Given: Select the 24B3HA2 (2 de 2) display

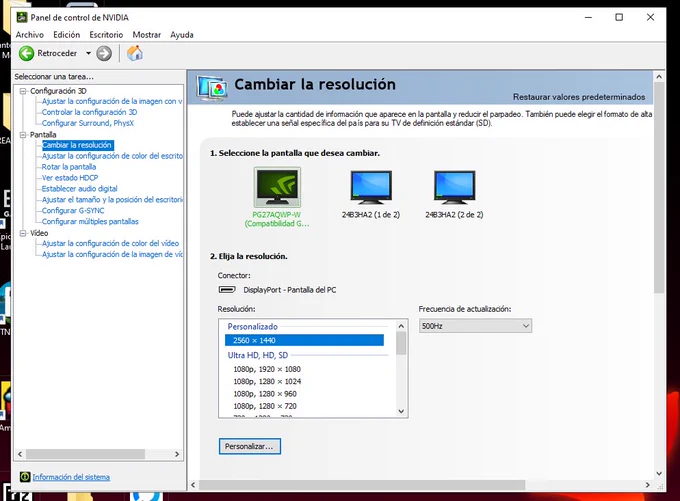Looking at the screenshot, I should 454,187.
